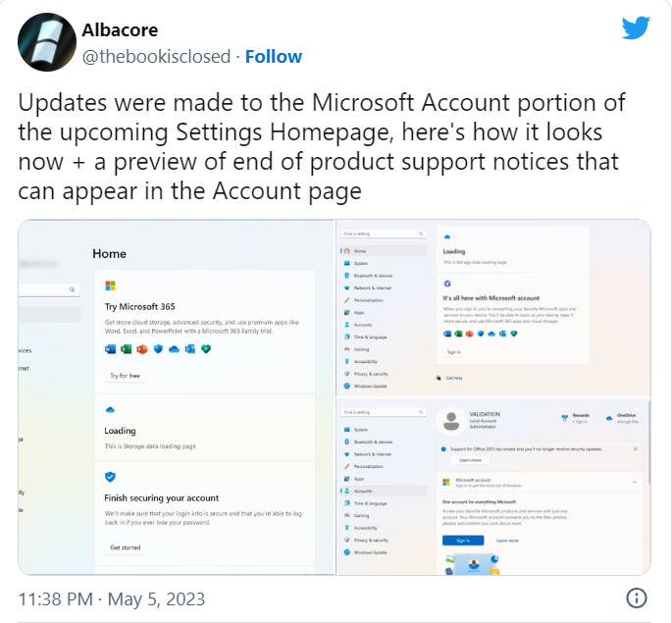
Task: Click the Excel icon in Microsoft 365 card
Action: [x=126, y=349]
